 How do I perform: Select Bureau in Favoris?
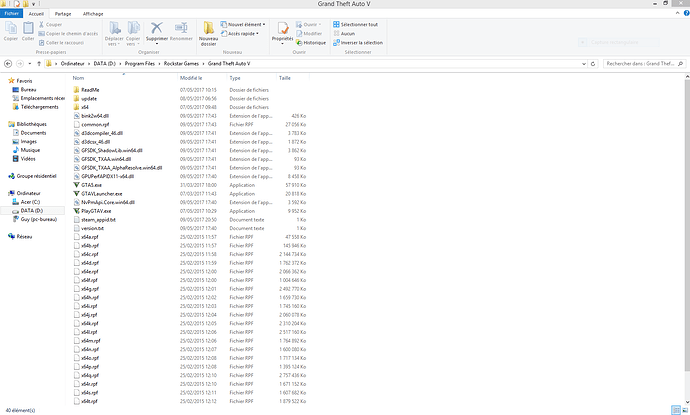28,90
